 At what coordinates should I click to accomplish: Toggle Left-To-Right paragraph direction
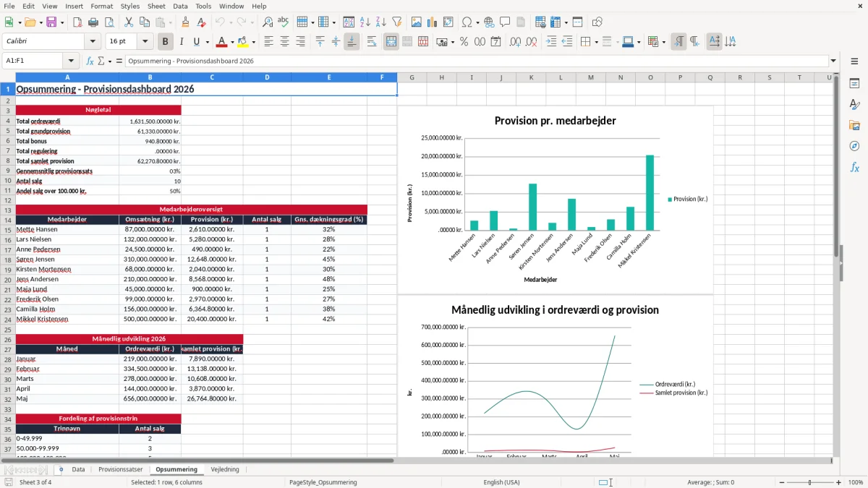tap(678, 42)
